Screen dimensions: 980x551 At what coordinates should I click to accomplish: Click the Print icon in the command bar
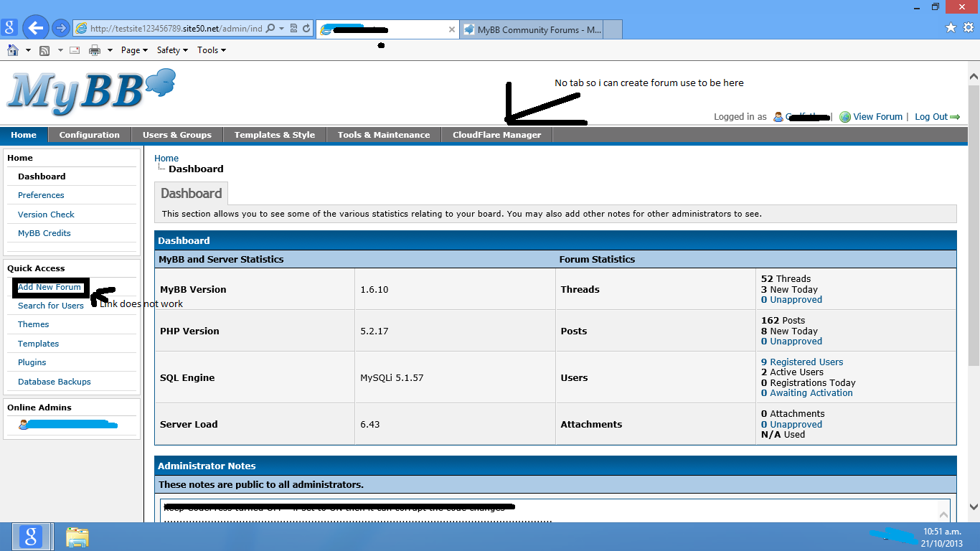click(95, 50)
